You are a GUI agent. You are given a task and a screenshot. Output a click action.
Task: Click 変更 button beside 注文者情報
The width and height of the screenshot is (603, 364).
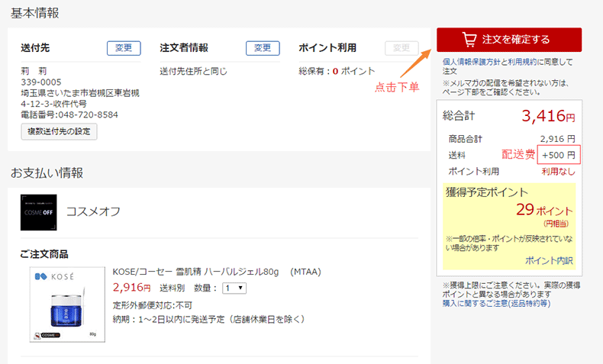(x=263, y=48)
